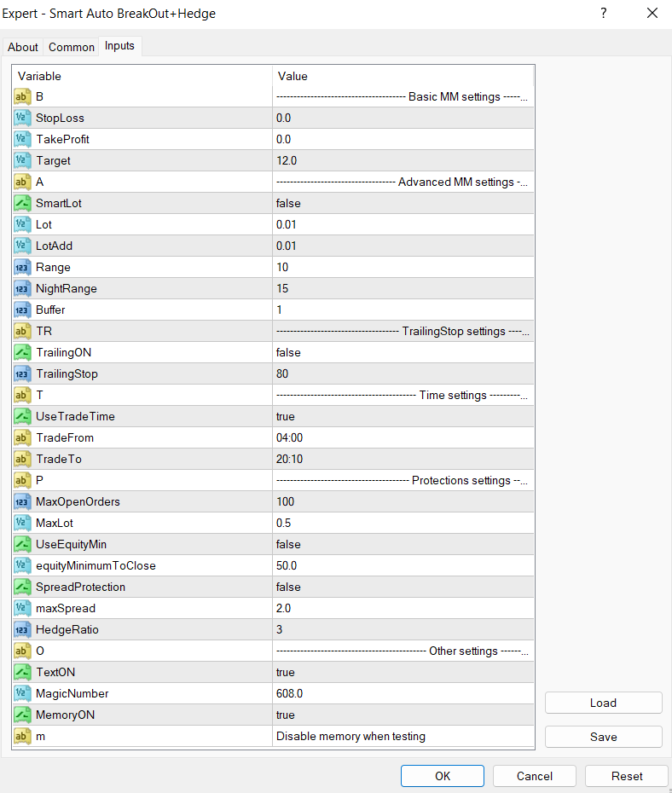
Task: Click the double-type icon beside MaxLot
Action: point(22,523)
